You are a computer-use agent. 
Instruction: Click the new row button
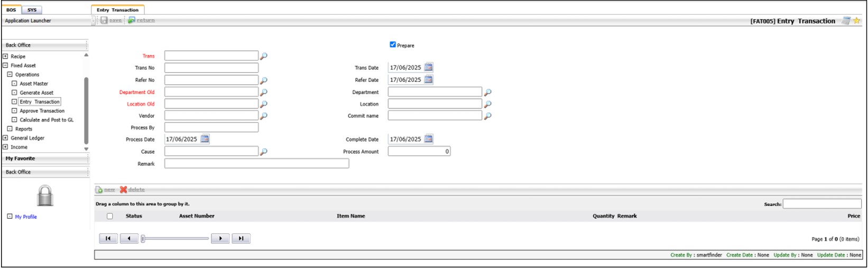pyautogui.click(x=105, y=190)
